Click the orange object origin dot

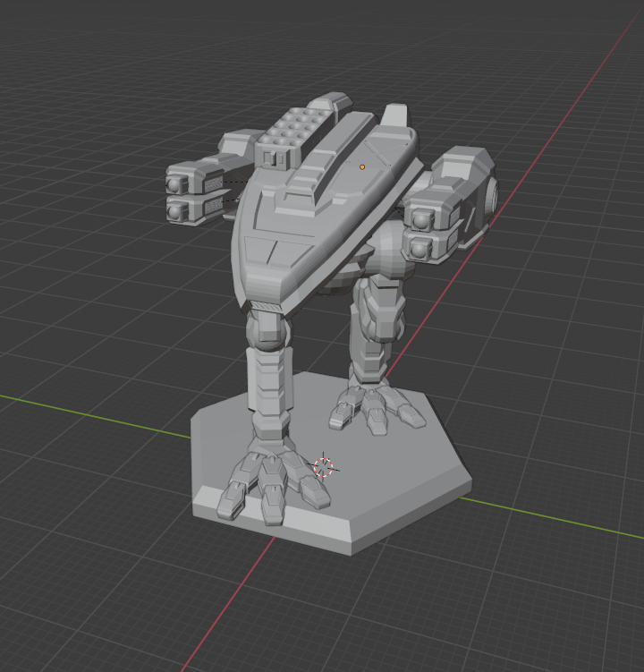[362, 167]
